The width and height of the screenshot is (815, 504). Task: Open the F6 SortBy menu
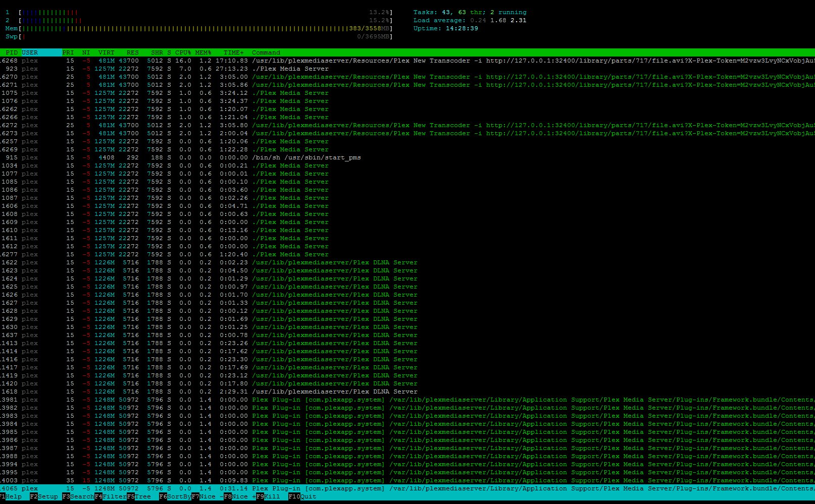click(175, 496)
